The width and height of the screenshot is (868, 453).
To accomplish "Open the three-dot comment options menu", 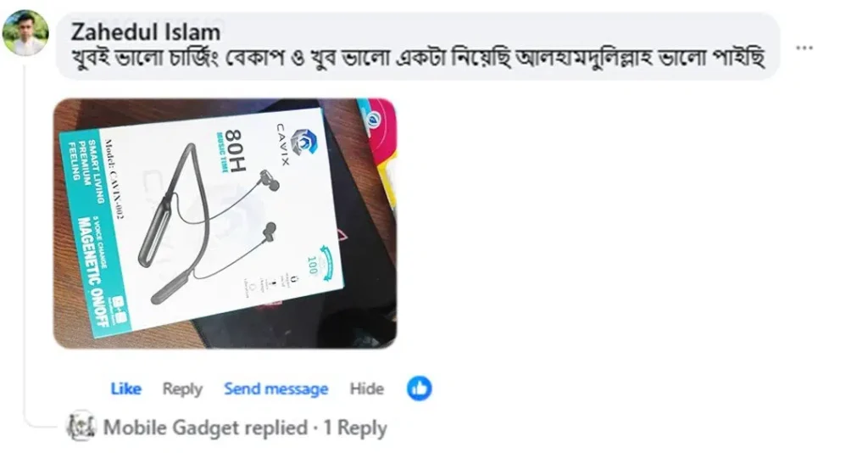I will point(804,48).
